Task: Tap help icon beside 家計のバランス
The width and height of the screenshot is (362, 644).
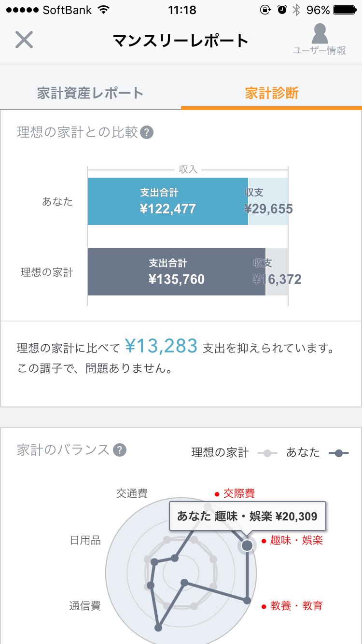Action: coord(120,450)
